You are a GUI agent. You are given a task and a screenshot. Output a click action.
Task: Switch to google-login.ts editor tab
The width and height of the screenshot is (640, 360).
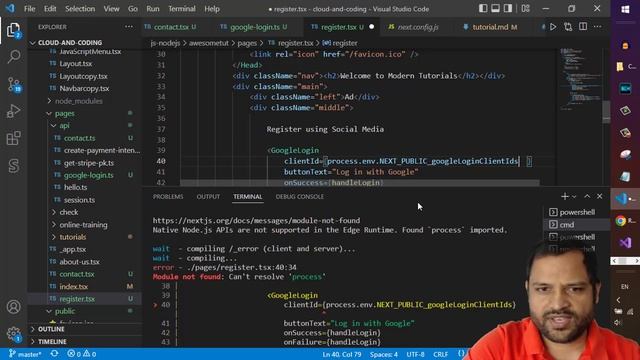[255, 27]
